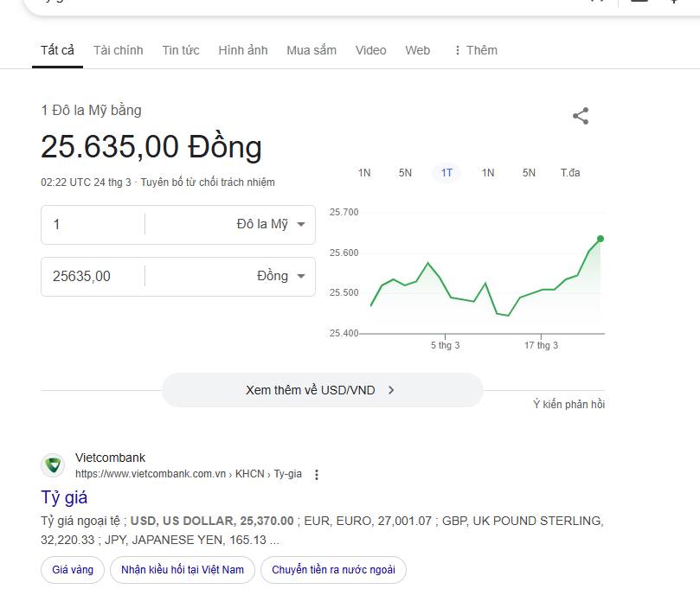Click the Vietcombank logo favicon

click(53, 465)
